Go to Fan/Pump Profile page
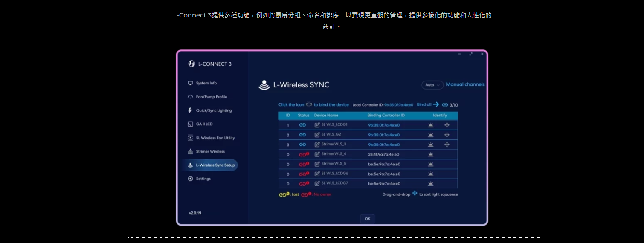 click(x=211, y=97)
